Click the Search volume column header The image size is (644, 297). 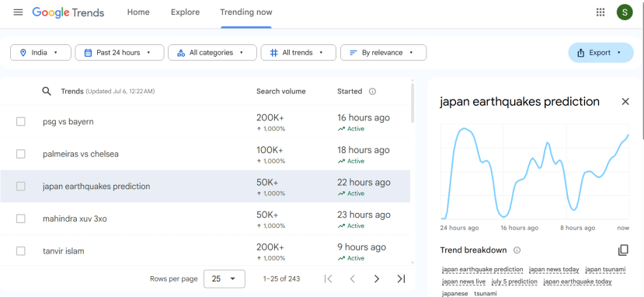(x=281, y=91)
